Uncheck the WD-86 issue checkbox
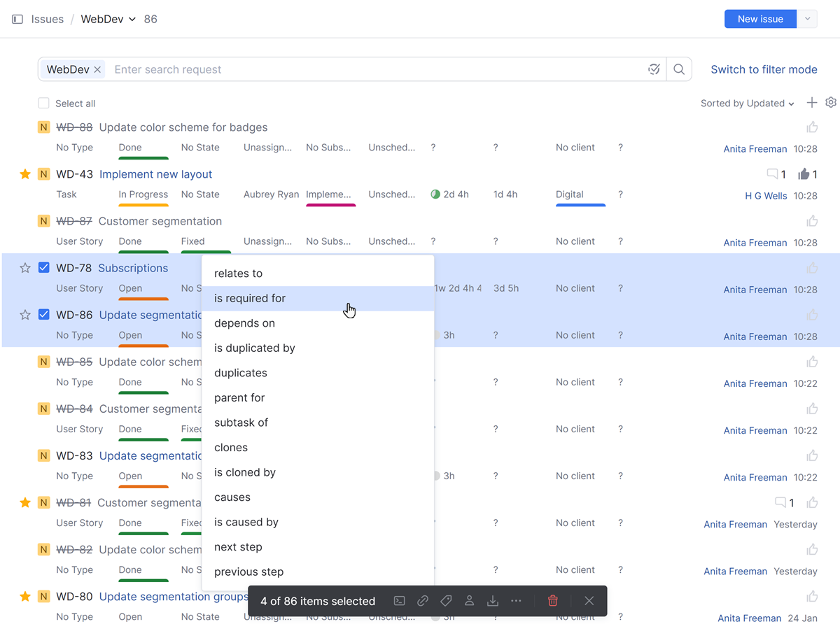The image size is (840, 624). point(44,315)
